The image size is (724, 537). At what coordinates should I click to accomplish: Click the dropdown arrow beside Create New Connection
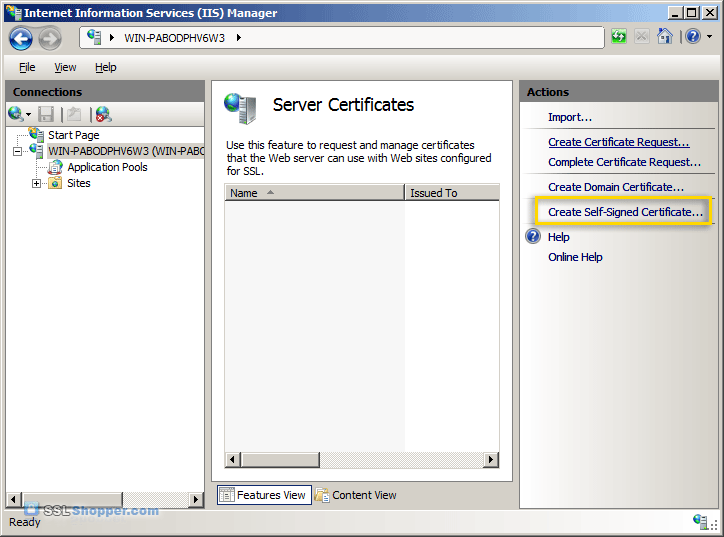pyautogui.click(x=29, y=115)
